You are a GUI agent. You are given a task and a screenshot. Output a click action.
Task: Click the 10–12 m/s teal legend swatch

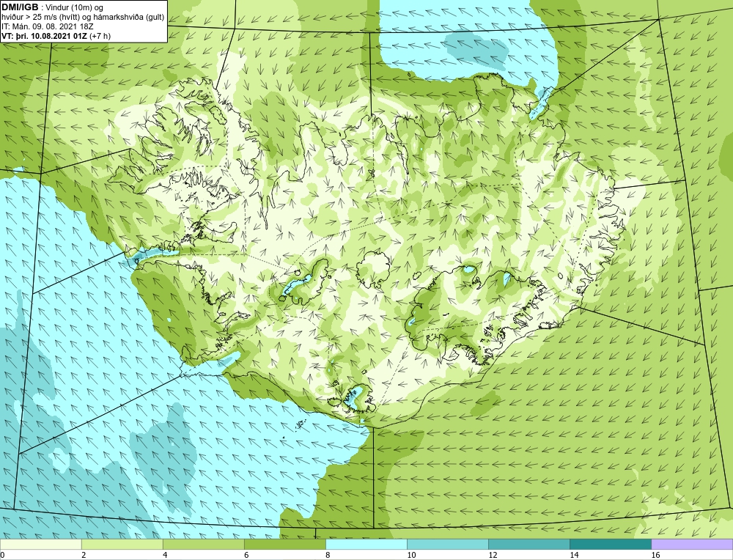tap(447, 544)
